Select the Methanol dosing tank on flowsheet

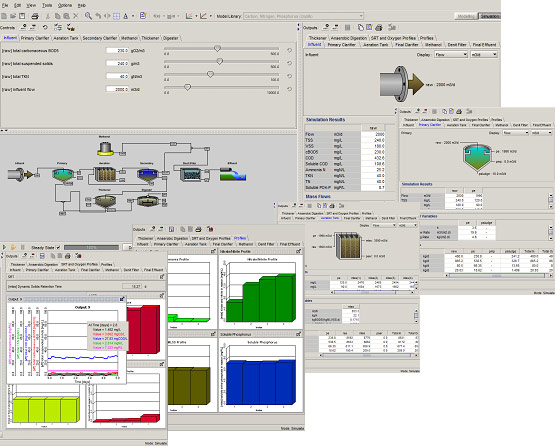(x=105, y=148)
